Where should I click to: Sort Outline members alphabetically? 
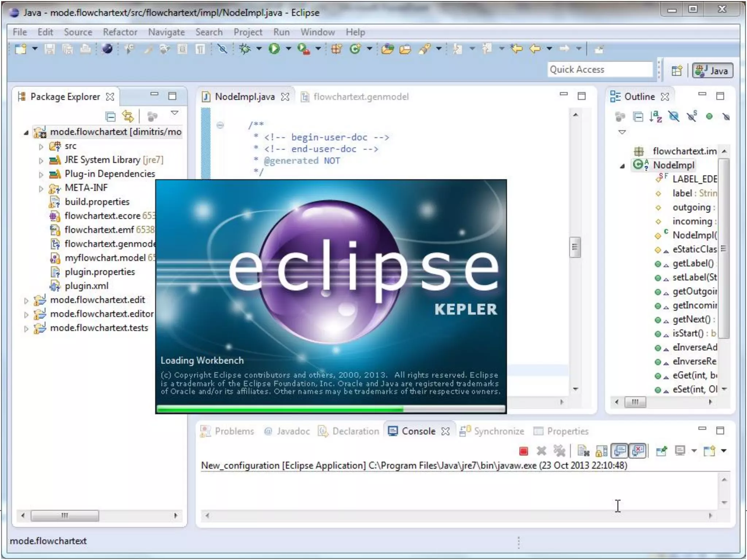tap(655, 117)
